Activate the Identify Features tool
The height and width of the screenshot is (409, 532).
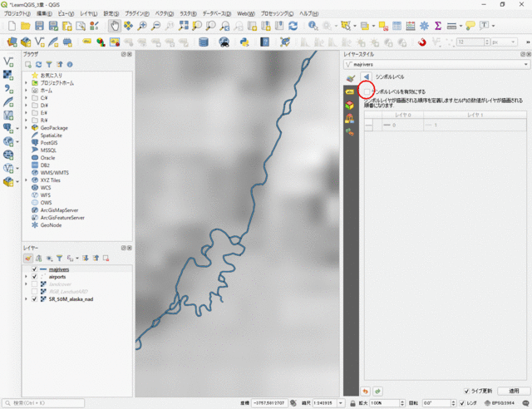pos(313,26)
